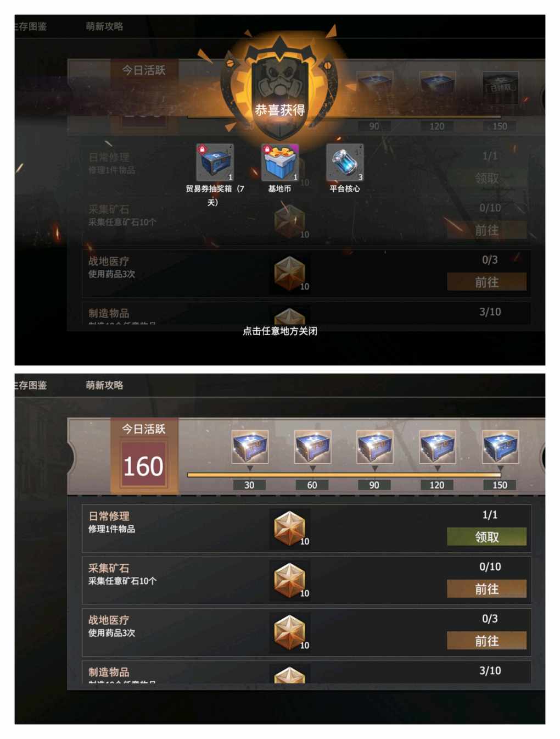Click the activity progress bar below the chests
The image size is (560, 739).
(344, 475)
